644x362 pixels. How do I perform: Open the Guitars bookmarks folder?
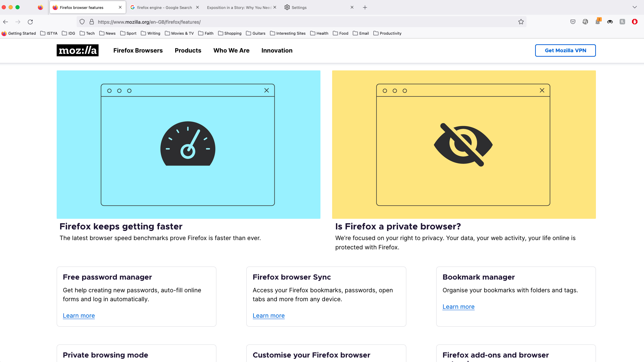[x=256, y=33]
